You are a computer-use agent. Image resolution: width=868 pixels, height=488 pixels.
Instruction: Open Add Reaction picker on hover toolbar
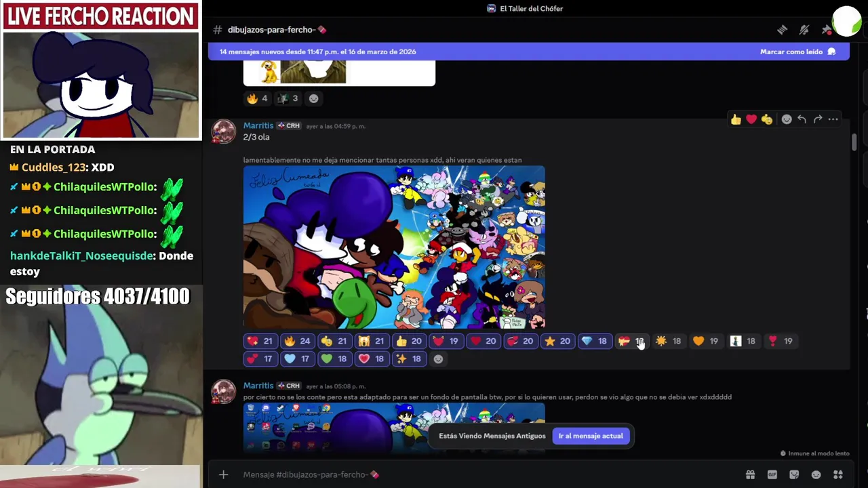click(x=787, y=119)
